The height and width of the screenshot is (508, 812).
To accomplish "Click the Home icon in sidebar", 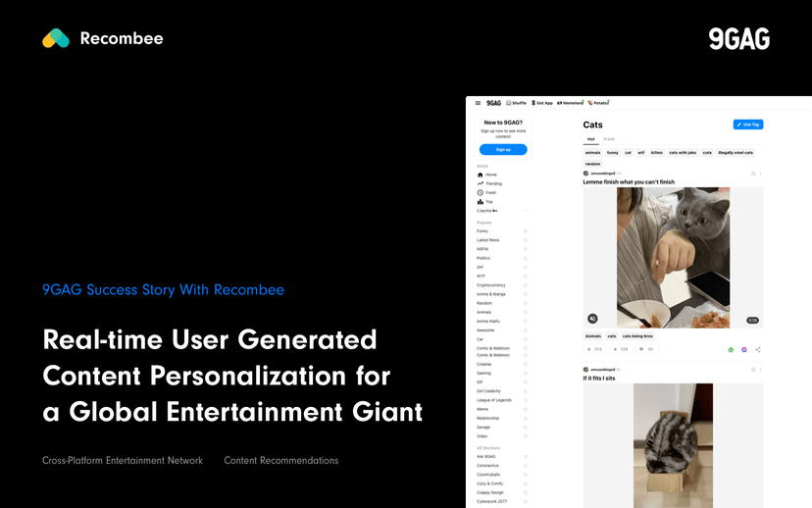I will click(481, 175).
